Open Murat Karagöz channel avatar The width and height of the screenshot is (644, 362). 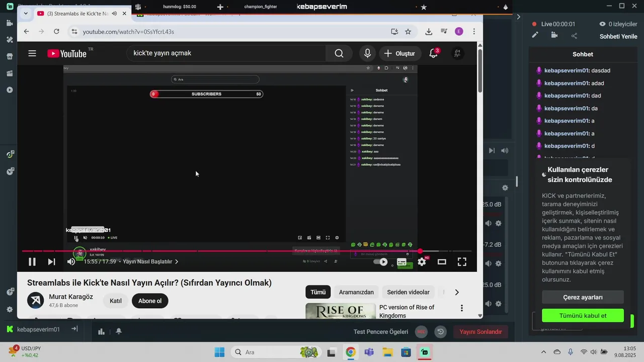click(35, 301)
